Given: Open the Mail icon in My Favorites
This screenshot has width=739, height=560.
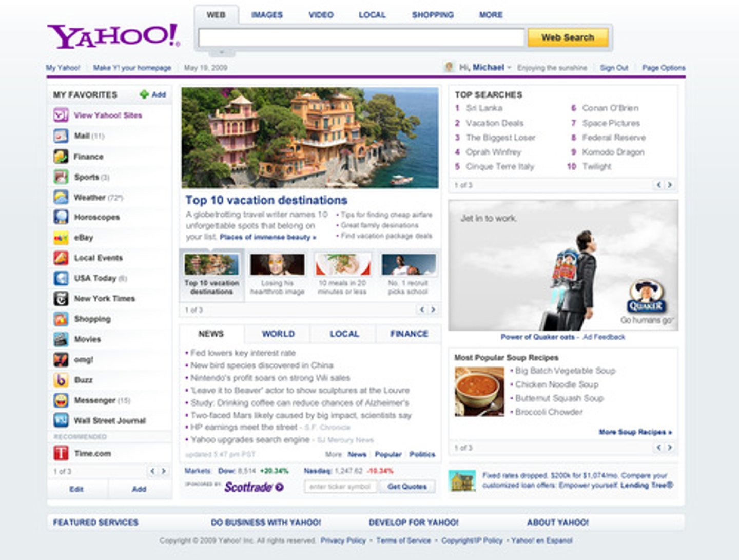Looking at the screenshot, I should coord(61,136).
